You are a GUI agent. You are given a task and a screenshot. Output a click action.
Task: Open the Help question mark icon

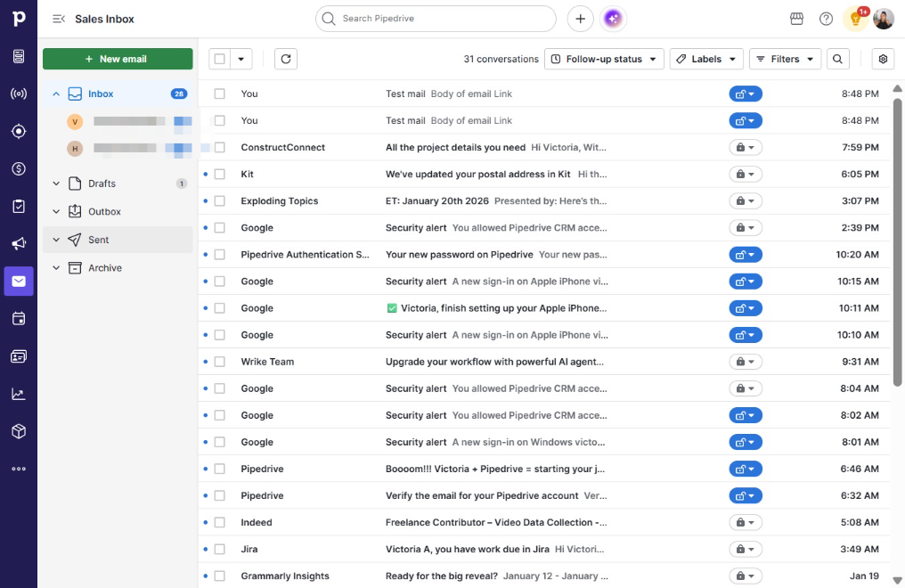[826, 19]
